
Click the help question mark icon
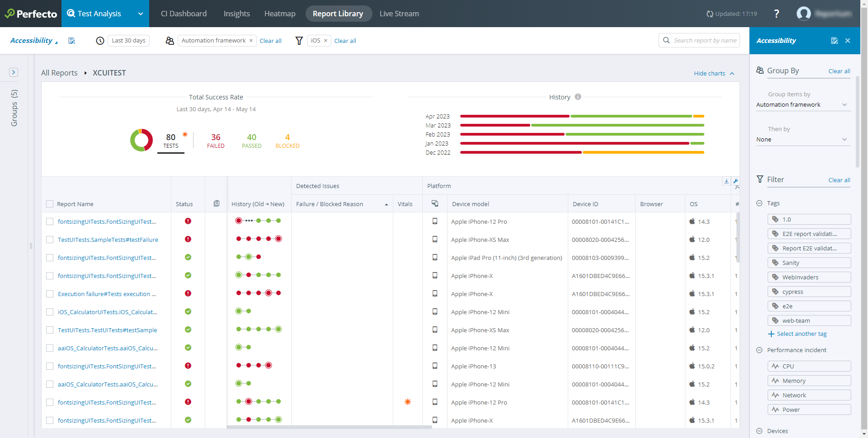point(776,14)
